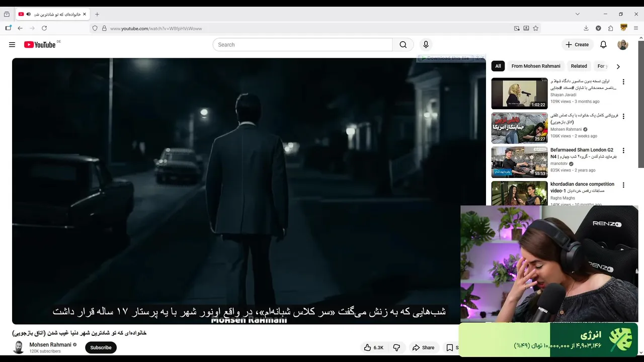Play the 55:53 Befarmaeed Sham thumbnail
644x362 pixels.
pyautogui.click(x=519, y=162)
